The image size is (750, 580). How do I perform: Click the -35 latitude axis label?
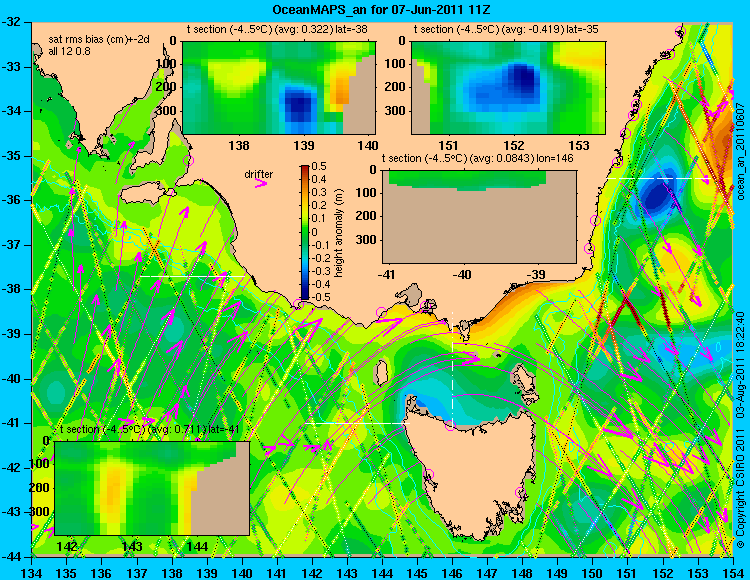(x=11, y=156)
